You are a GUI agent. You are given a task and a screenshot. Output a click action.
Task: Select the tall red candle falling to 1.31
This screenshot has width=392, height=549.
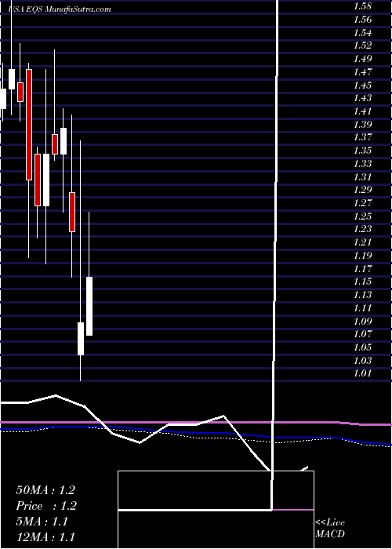pos(29,125)
